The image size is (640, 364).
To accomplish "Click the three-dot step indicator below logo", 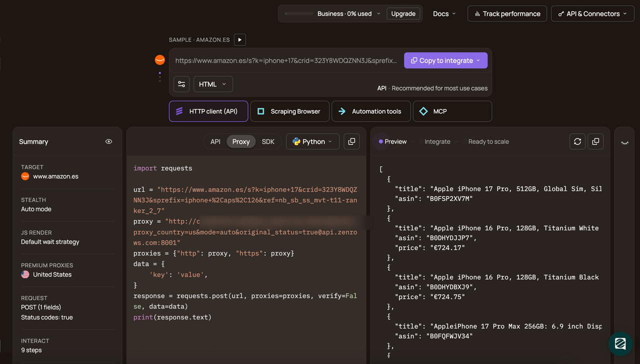I will click(x=160, y=76).
